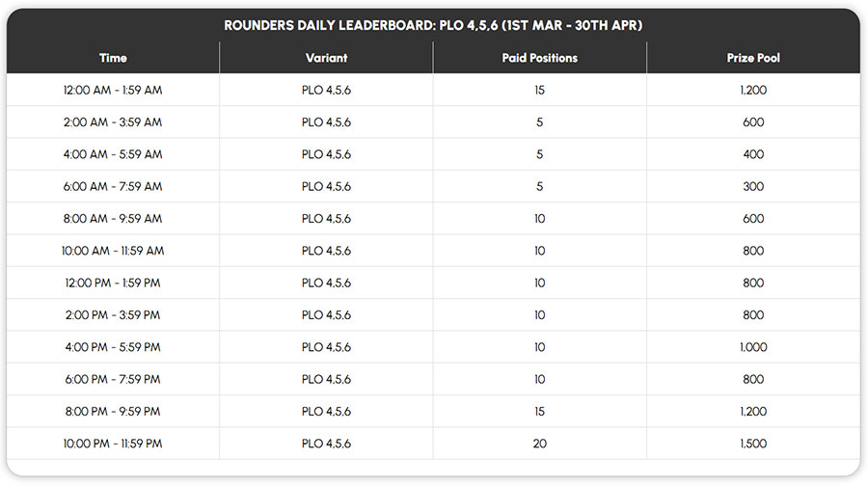
Task: Click PLO 4,5,6 in the 10:00 PM row
Action: [x=326, y=443]
